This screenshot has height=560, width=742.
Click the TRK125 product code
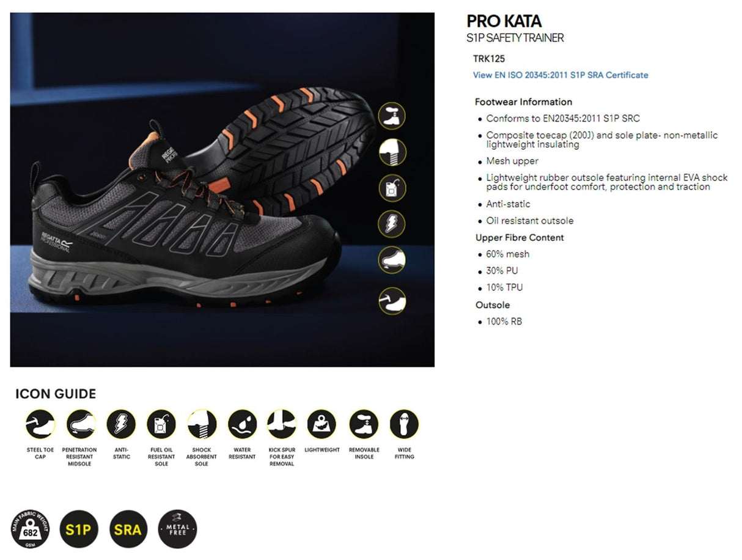tap(489, 59)
